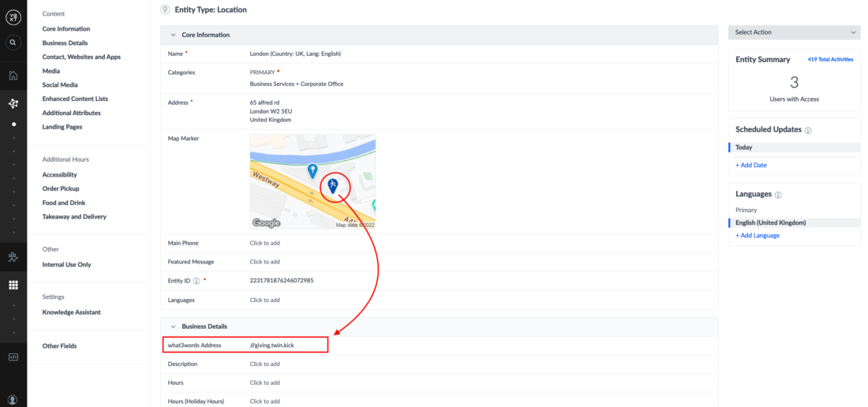Jump to Core Information in the sidebar

(x=66, y=28)
